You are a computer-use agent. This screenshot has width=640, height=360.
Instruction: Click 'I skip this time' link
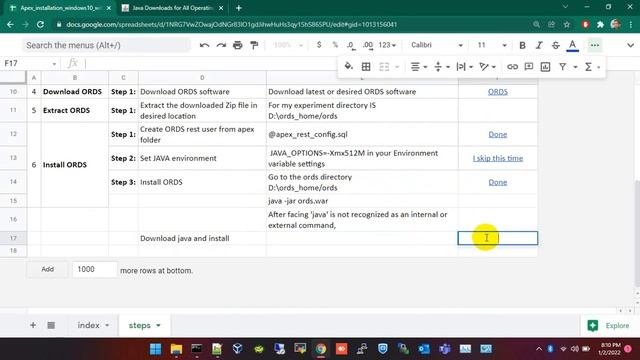(x=498, y=158)
